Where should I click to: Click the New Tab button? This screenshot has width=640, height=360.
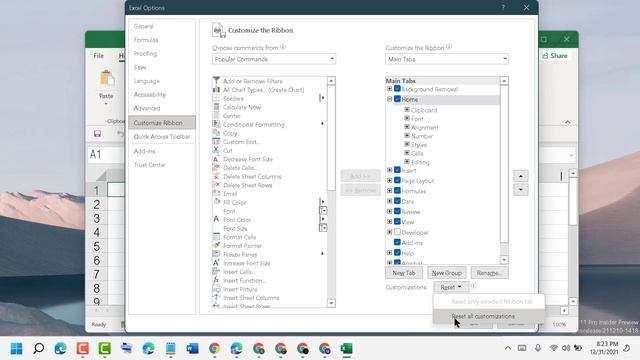(x=404, y=273)
